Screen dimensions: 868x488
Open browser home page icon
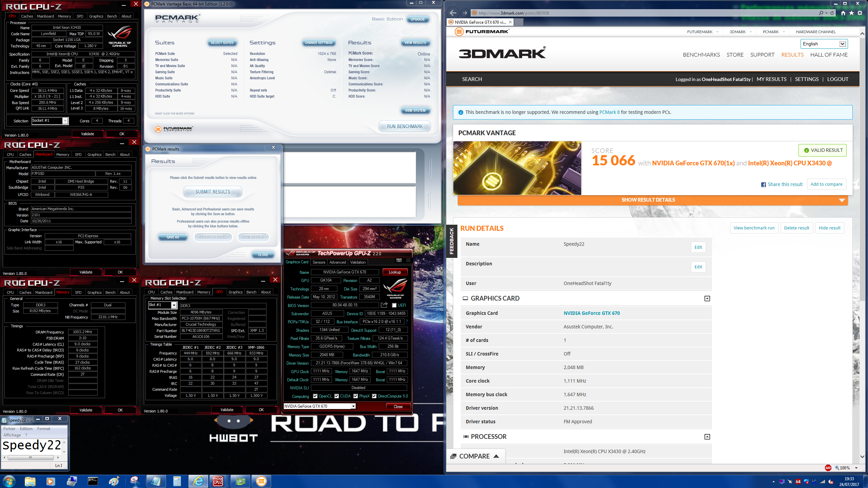click(843, 13)
